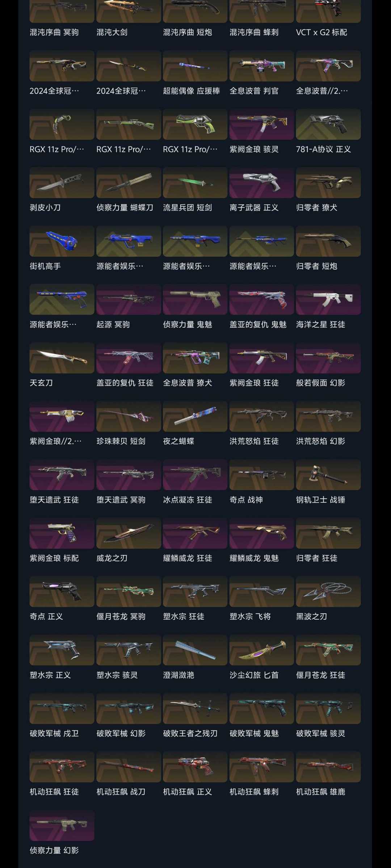This screenshot has height=868, width=391.
Task: Pick the 街机高手 melee skin
Action: (62, 241)
